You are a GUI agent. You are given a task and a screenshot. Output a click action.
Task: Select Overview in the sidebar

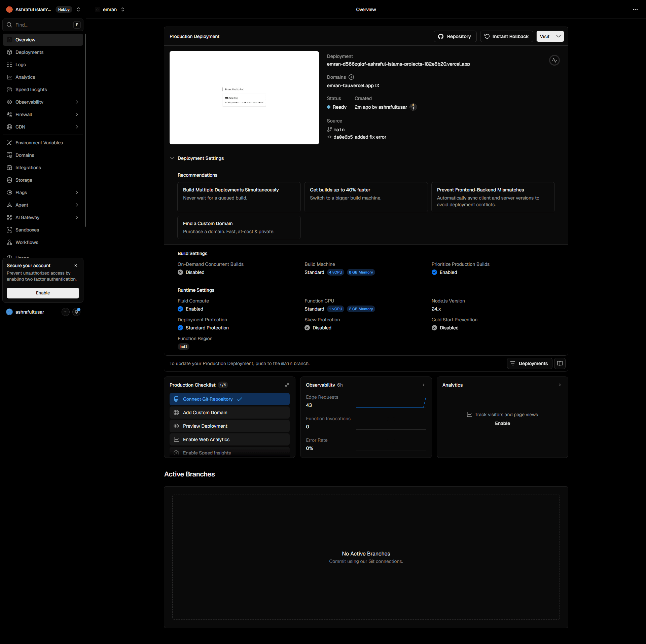click(43, 40)
